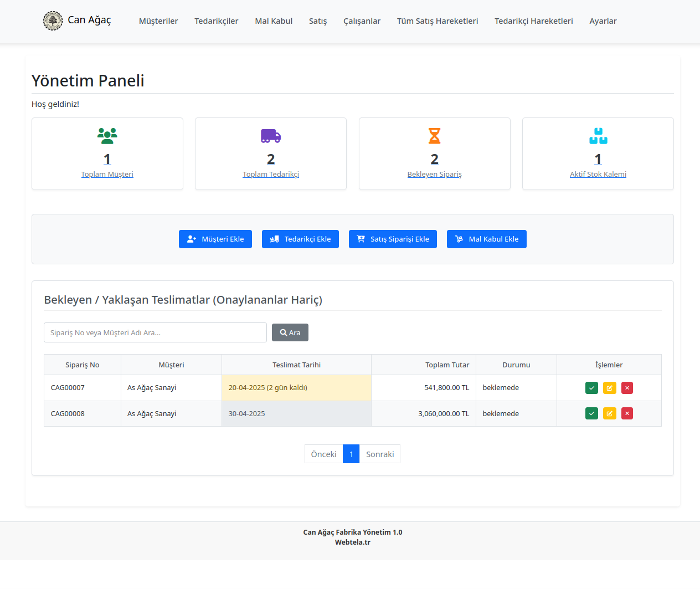The width and height of the screenshot is (700, 589).
Task: Click the Toplam Tutar column header
Action: tap(424, 365)
